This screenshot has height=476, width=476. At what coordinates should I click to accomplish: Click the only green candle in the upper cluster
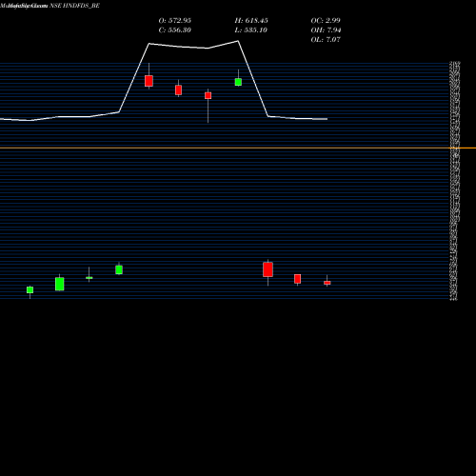tap(238, 82)
